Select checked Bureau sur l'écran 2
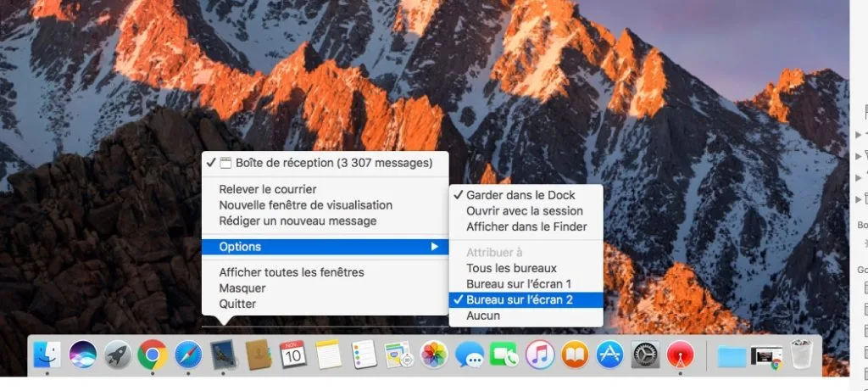This screenshot has height=391, width=868. pos(526,299)
